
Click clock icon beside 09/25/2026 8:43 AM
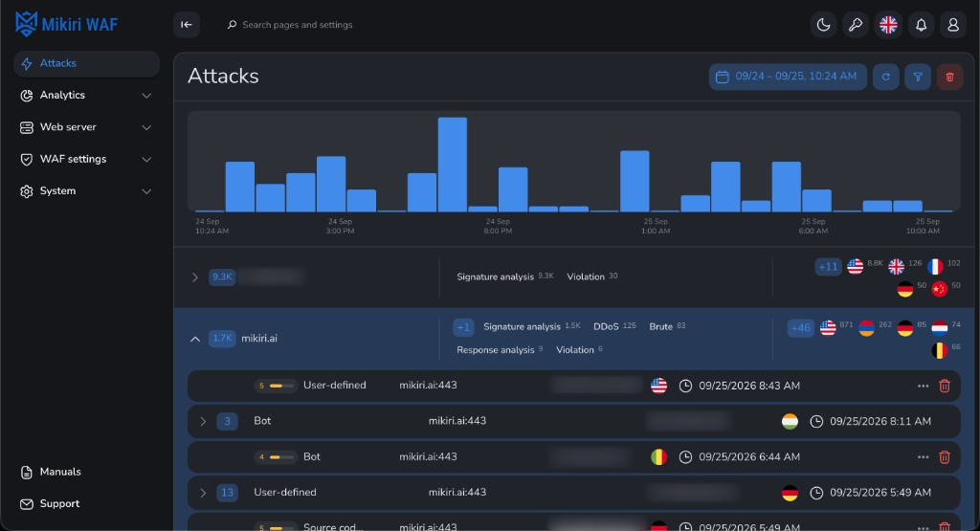click(685, 387)
